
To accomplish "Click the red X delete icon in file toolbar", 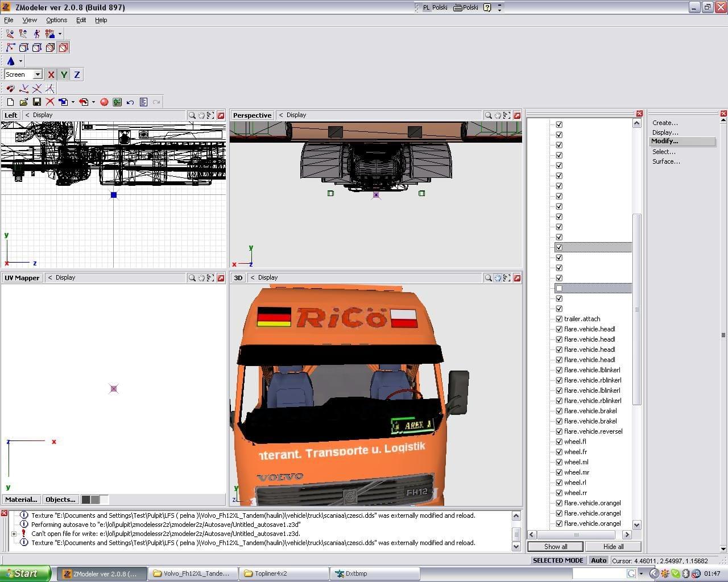I will (x=49, y=102).
